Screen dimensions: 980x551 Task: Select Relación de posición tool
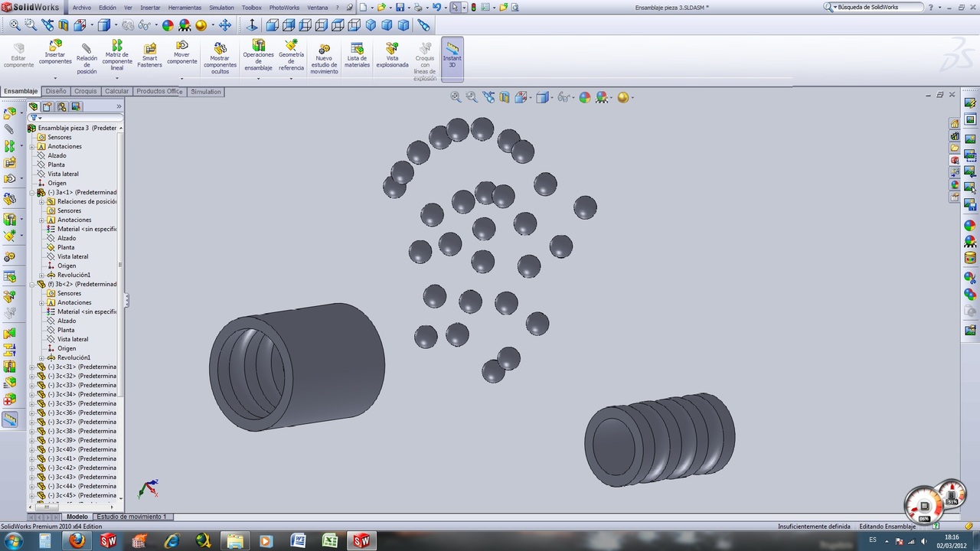pos(87,57)
